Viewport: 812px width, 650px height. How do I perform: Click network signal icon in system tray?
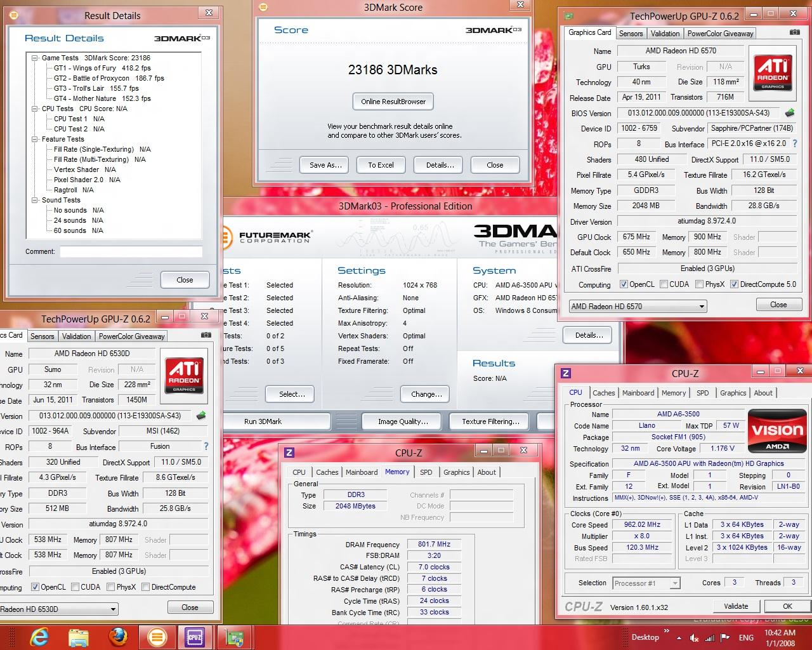(x=710, y=638)
